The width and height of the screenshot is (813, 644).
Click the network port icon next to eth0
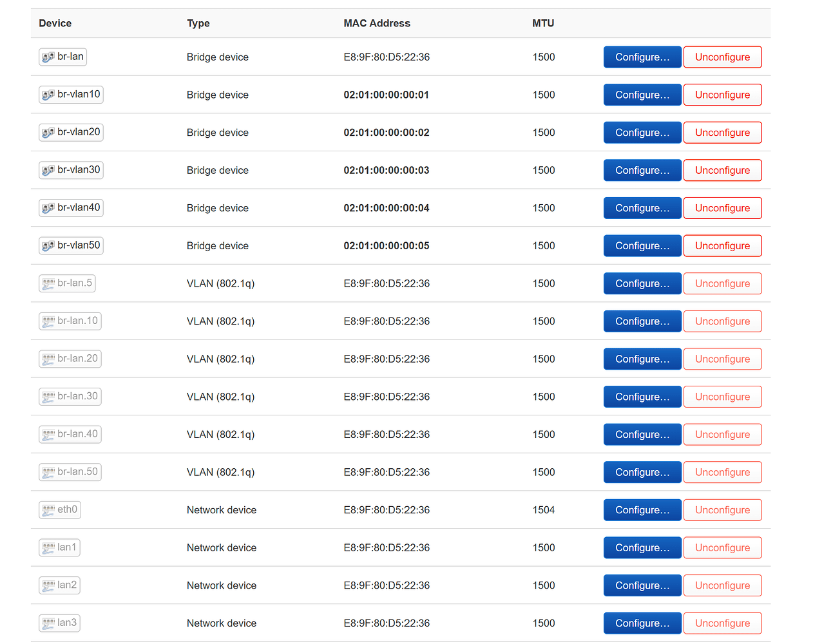[x=48, y=509]
